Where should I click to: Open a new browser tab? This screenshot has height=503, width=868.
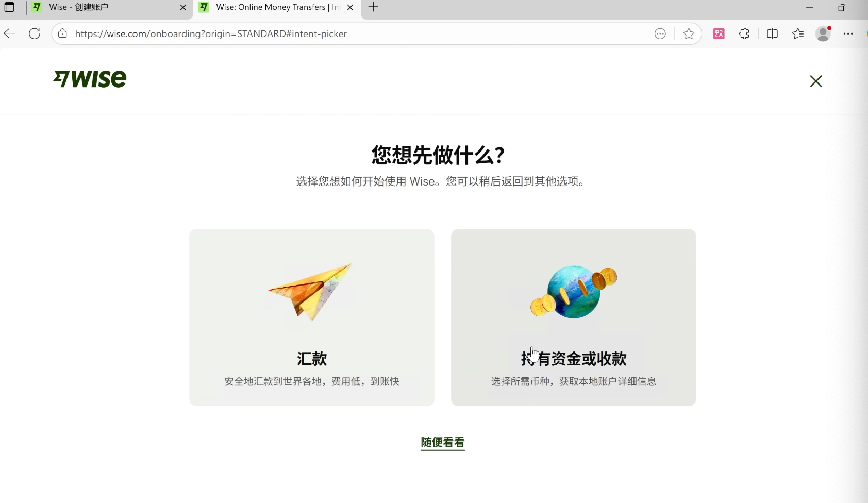click(x=373, y=7)
